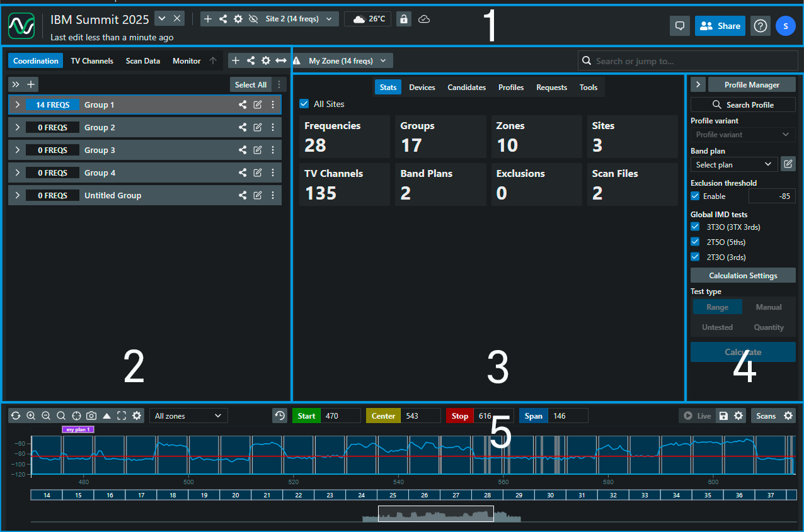Open the Monitor tab
Screen dimensions: 804x532
(x=187, y=61)
